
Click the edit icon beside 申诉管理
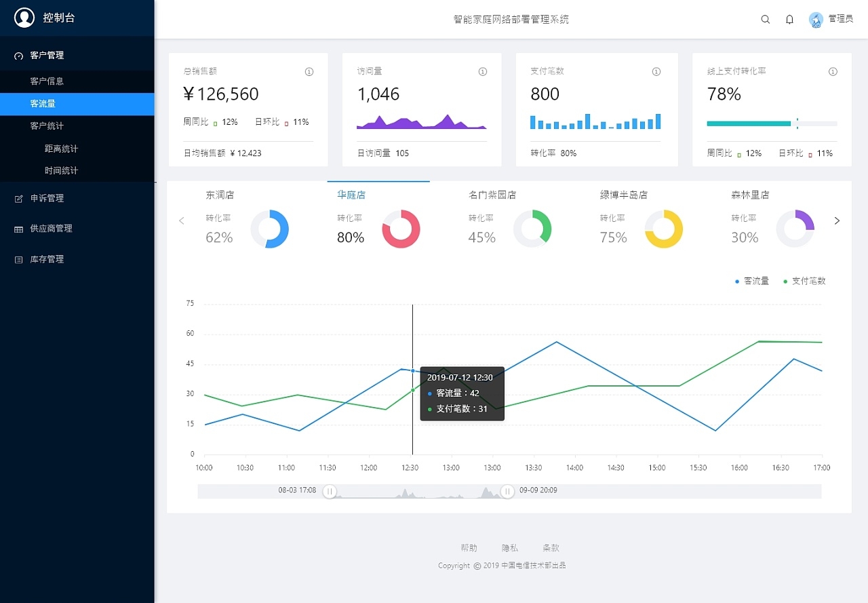click(18, 199)
